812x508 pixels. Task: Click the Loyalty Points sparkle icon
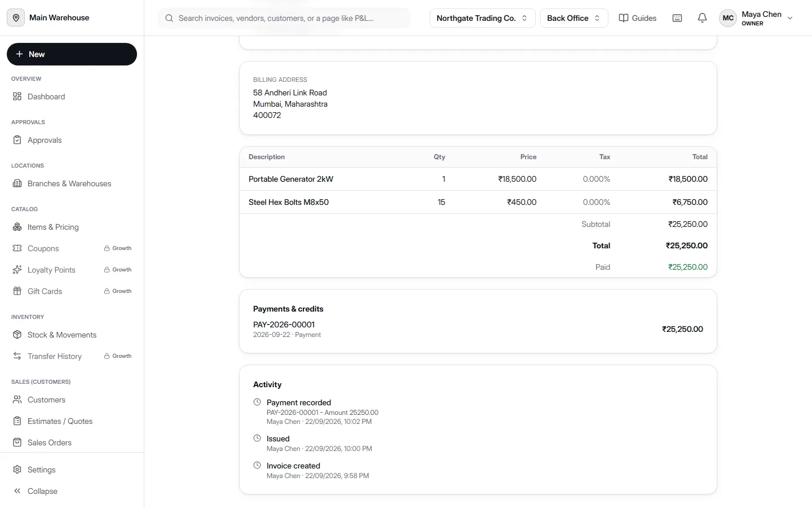17,270
